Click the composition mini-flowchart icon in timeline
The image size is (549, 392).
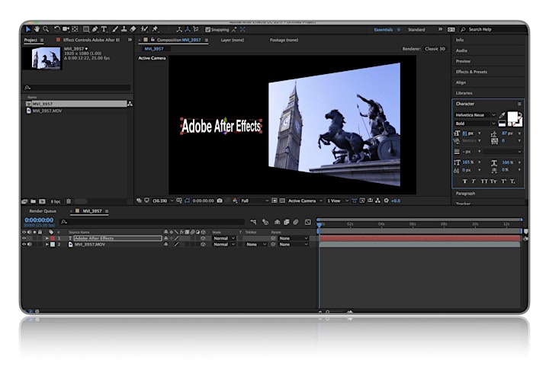[253, 222]
